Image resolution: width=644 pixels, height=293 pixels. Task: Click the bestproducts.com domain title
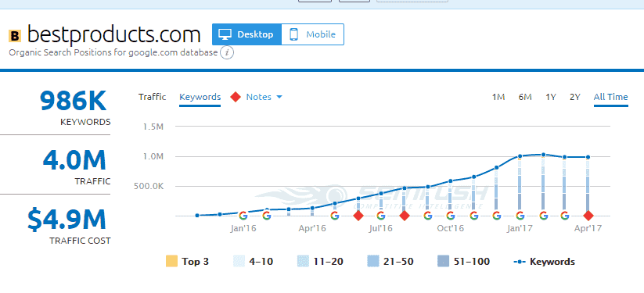point(113,35)
